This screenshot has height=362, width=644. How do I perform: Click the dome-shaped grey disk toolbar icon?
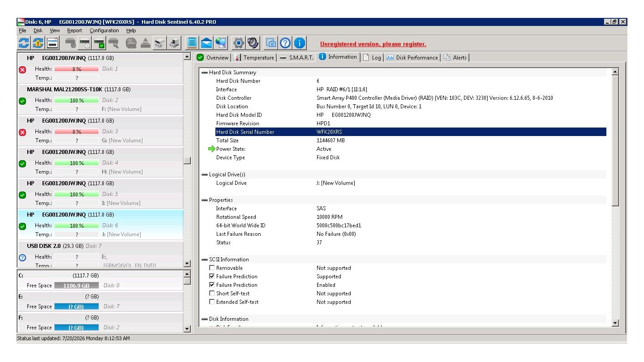[131, 43]
